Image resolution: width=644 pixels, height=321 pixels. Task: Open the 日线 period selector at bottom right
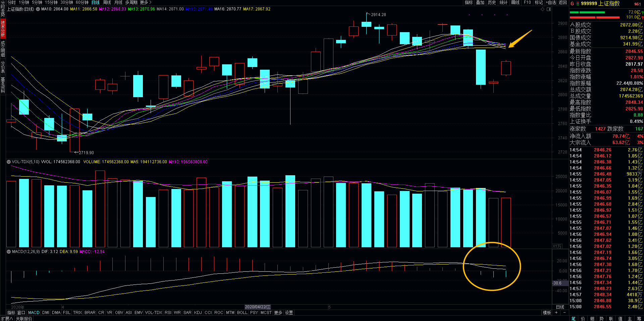coord(560,307)
